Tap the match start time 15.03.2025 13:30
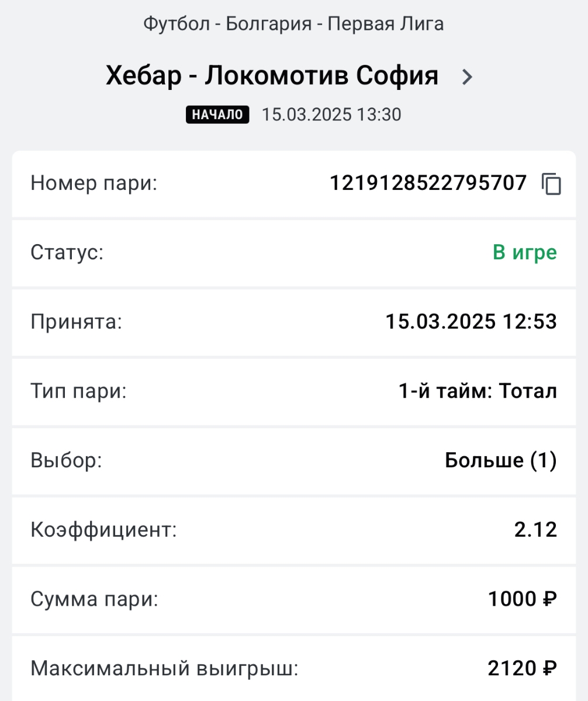588x701 pixels. point(331,114)
